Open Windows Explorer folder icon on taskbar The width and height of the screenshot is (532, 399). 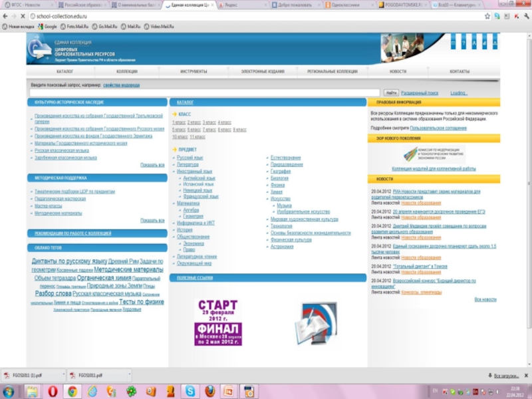coord(32,392)
